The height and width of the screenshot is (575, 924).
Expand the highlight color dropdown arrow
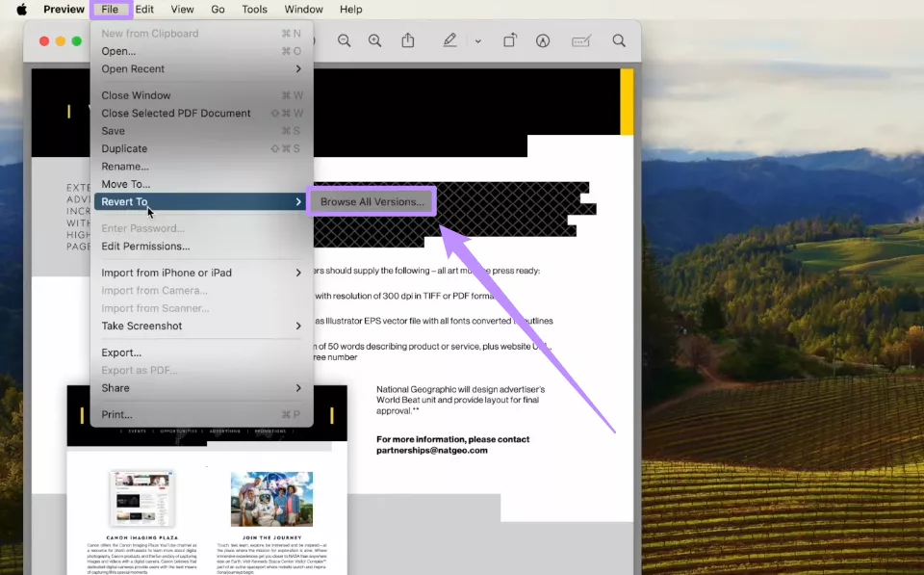[x=478, y=41]
